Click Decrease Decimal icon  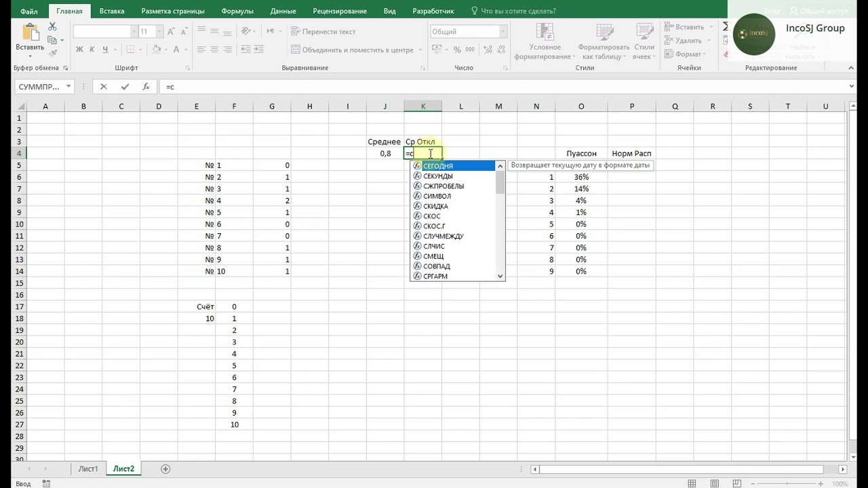(x=500, y=49)
